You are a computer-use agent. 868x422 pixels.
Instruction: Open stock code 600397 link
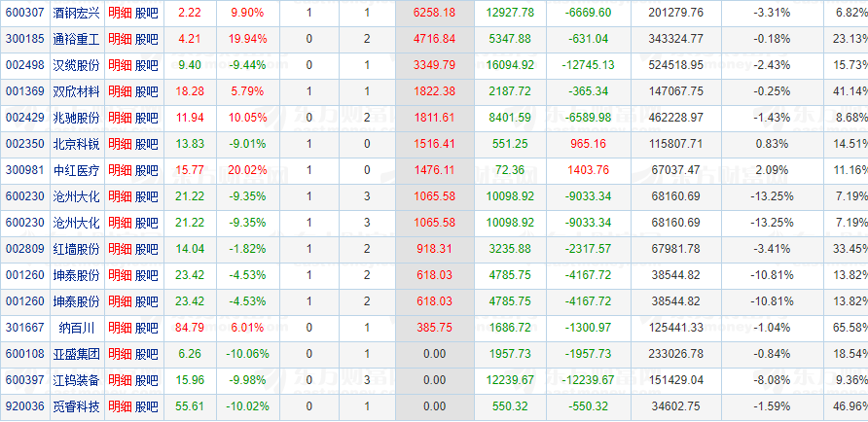pos(24,380)
